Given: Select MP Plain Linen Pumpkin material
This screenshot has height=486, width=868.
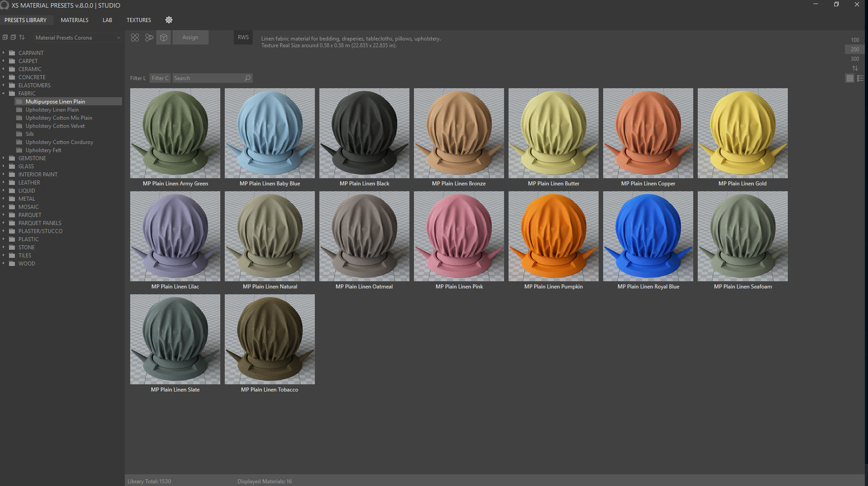Looking at the screenshot, I should [554, 236].
